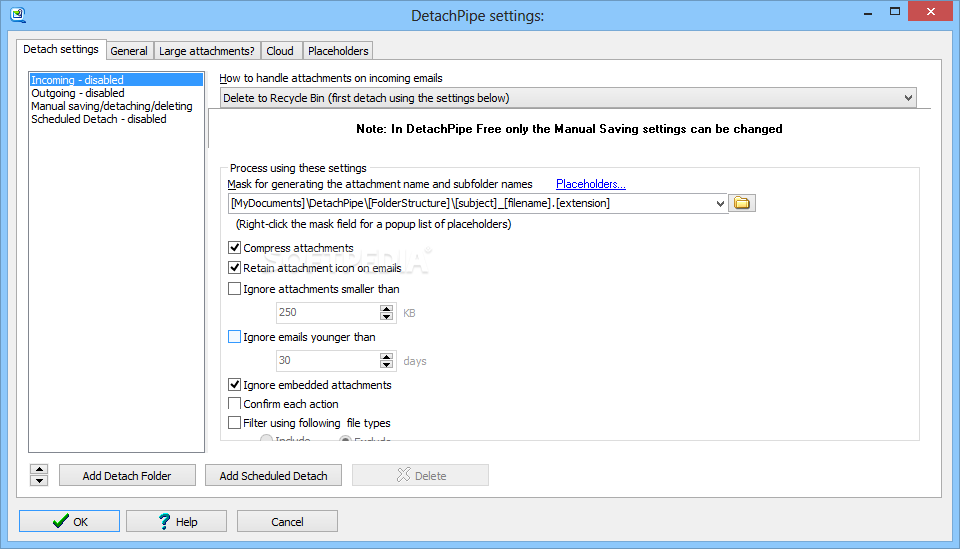
Task: Enable Ignore emails younger than
Action: click(234, 337)
